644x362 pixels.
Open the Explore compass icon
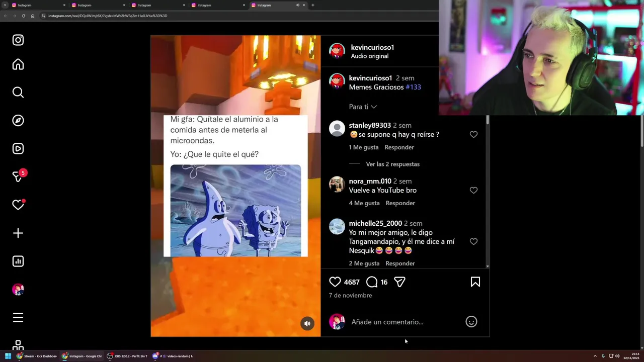(18, 121)
